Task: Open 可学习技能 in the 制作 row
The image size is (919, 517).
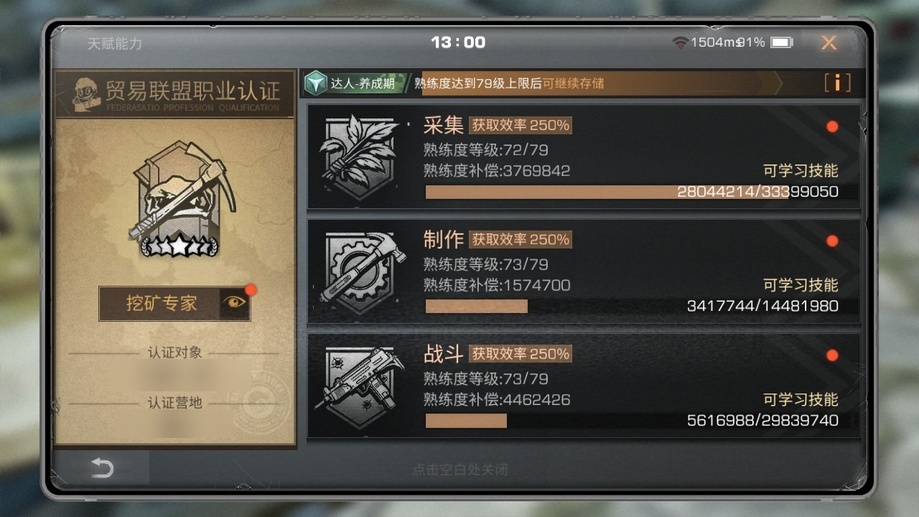Action: (x=800, y=285)
